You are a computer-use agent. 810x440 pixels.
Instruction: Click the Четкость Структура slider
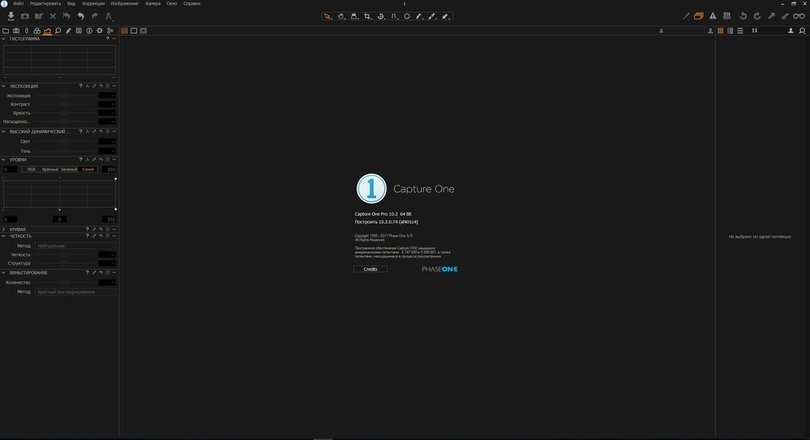65,263
